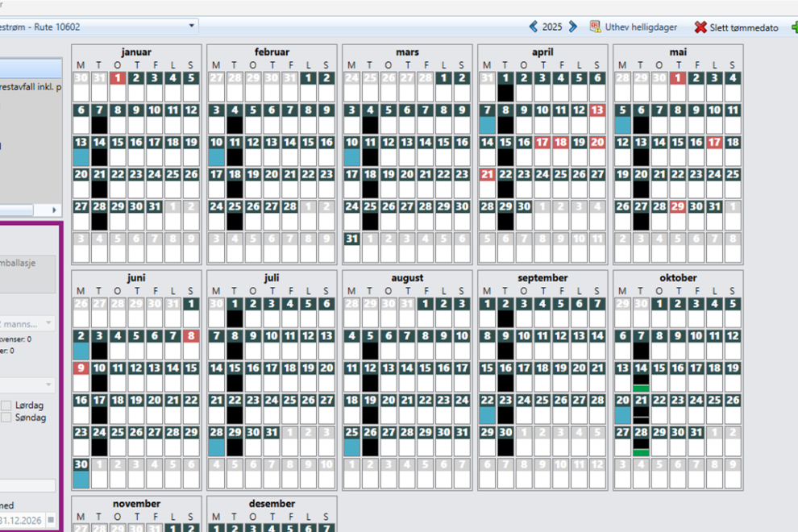Click the empty text field above the date field
This screenshot has width=798, height=532.
pos(27,486)
